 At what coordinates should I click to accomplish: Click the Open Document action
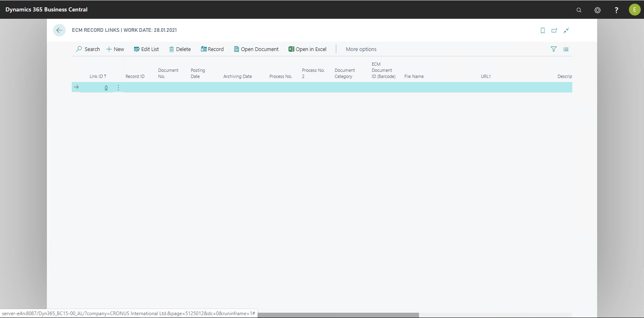pyautogui.click(x=256, y=49)
